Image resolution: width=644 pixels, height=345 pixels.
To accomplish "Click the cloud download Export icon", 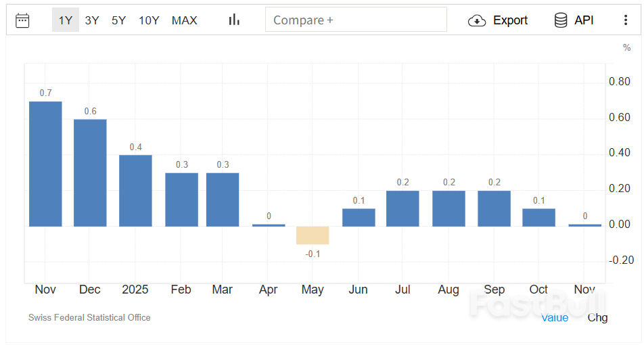I will point(477,20).
